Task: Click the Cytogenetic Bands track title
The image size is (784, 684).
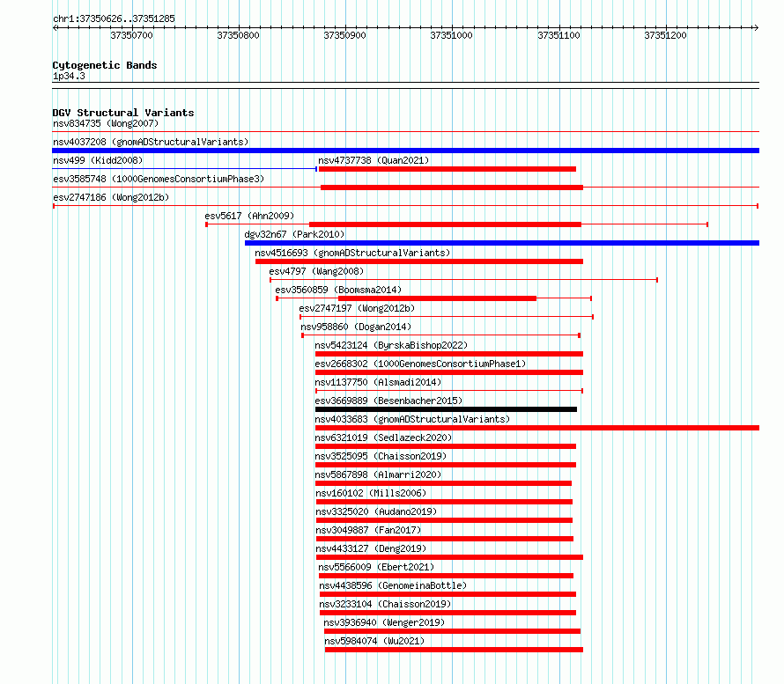Action: pyautogui.click(x=105, y=65)
